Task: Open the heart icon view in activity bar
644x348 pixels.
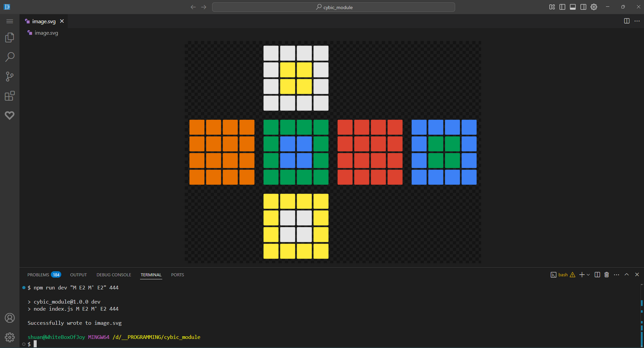Action: tap(10, 115)
